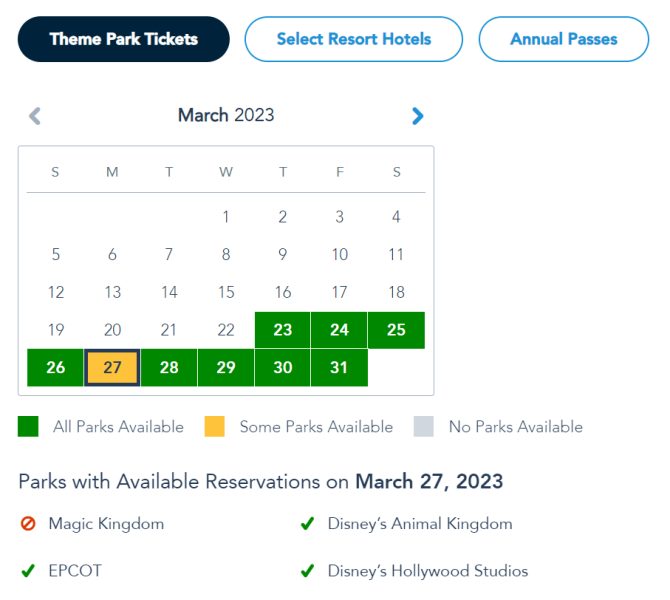Switch to Annual Passes tab
The width and height of the screenshot is (670, 600).
[564, 40]
